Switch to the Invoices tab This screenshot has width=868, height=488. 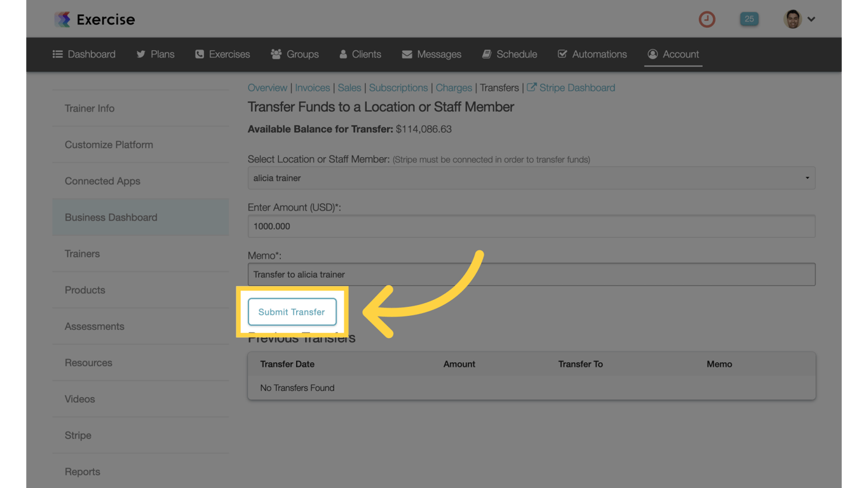(x=312, y=88)
